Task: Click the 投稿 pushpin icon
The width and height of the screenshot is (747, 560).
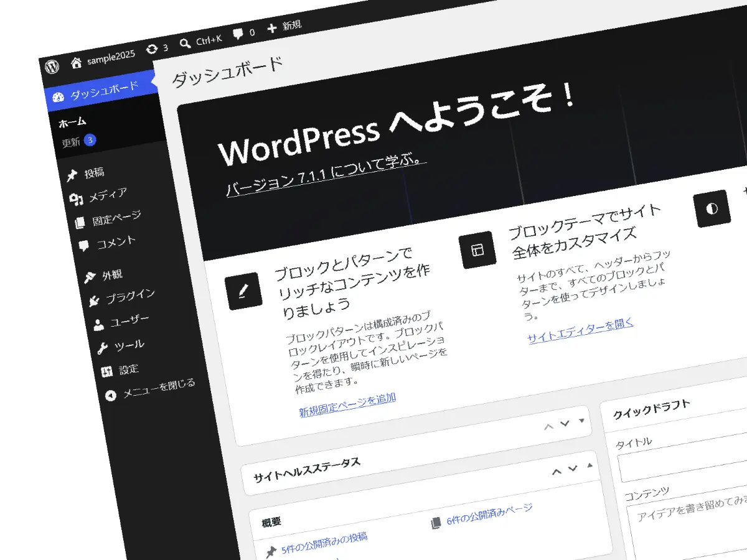Action: [72, 176]
